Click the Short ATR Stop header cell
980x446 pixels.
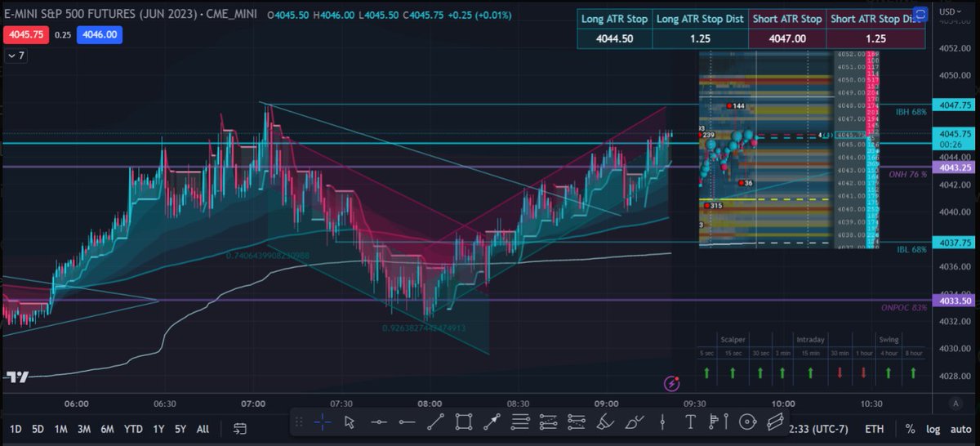click(x=789, y=18)
